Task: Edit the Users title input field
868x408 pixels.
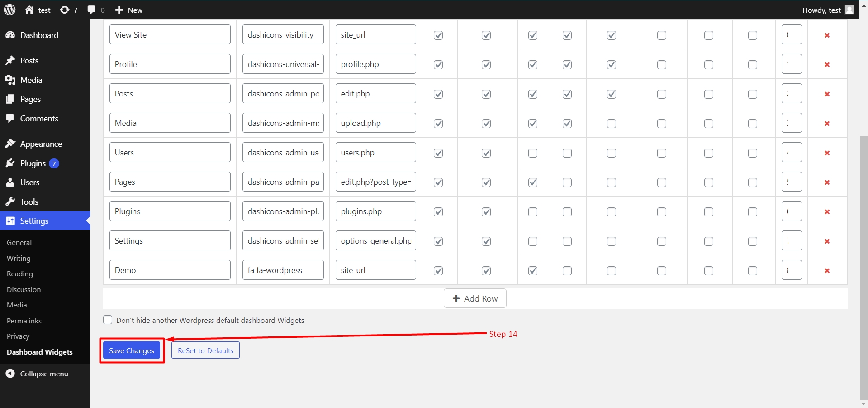Action: (170, 152)
